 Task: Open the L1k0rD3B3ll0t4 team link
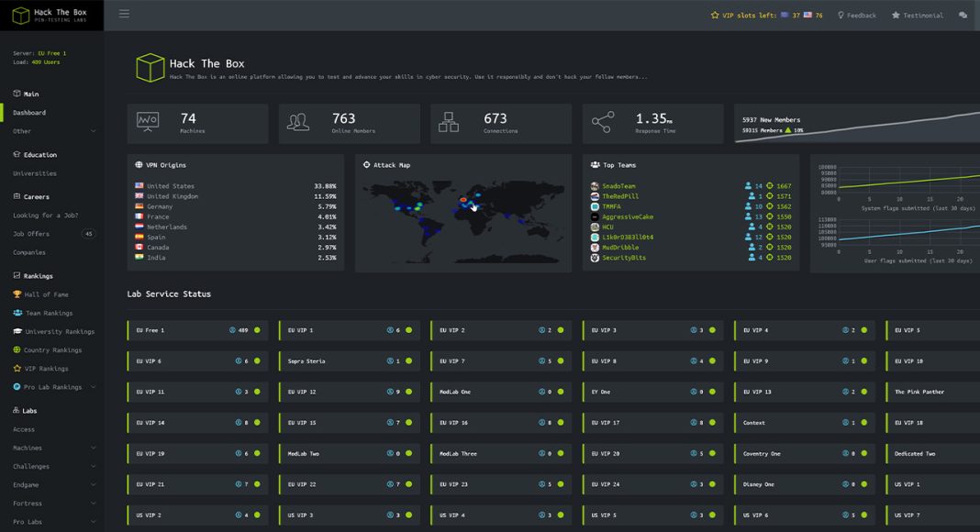(628, 238)
